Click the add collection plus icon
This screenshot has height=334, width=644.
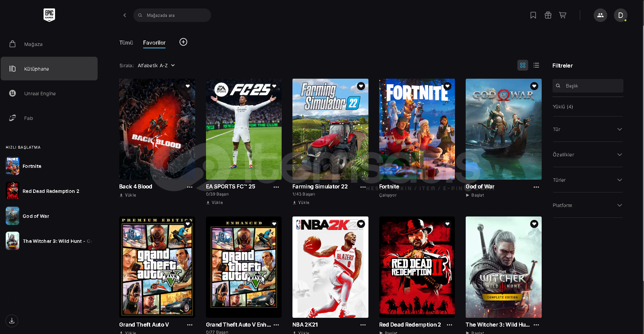(183, 42)
